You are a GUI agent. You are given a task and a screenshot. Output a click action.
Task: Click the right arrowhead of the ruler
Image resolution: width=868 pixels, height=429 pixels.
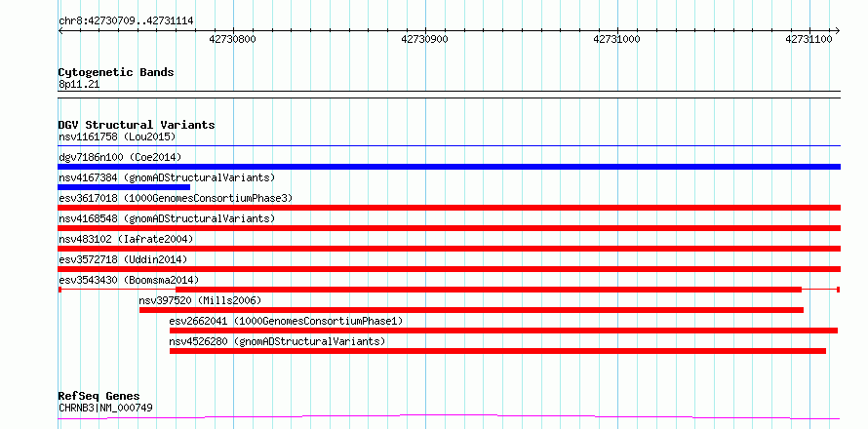[x=837, y=30]
